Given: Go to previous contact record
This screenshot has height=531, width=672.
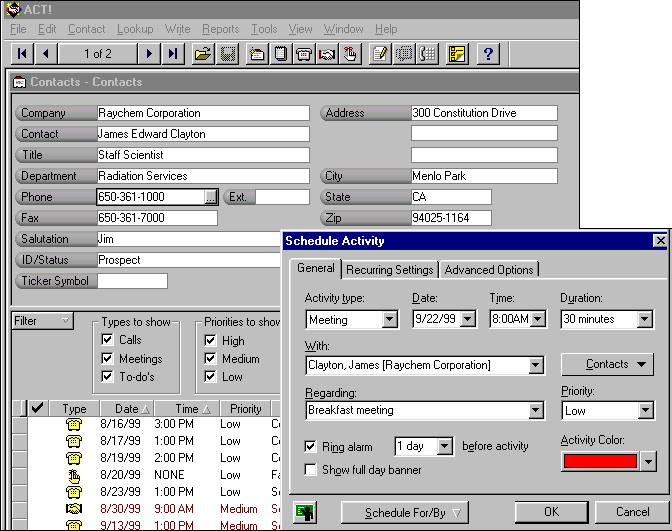Looking at the screenshot, I should pyautogui.click(x=46, y=54).
